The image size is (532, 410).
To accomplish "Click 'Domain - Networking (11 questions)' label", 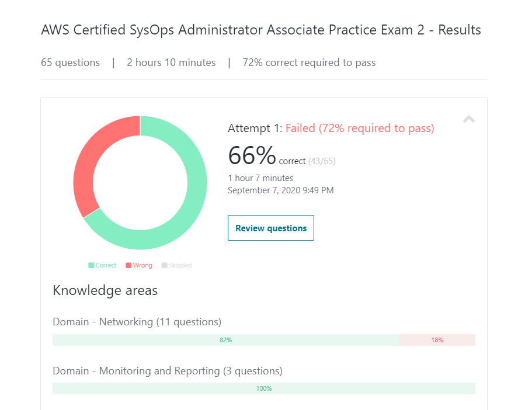I will 137,322.
